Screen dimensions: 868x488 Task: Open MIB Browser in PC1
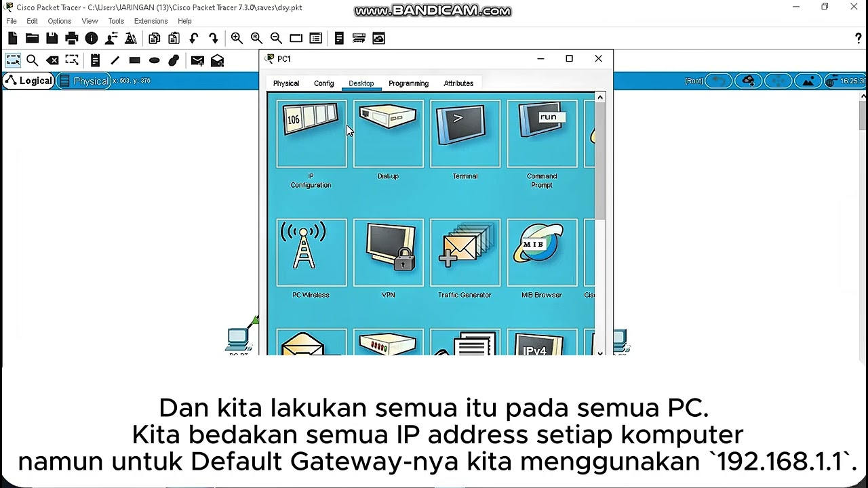[x=542, y=252]
